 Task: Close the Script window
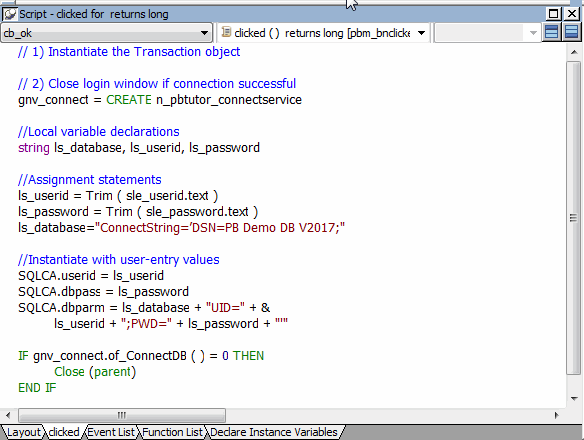tap(571, 14)
